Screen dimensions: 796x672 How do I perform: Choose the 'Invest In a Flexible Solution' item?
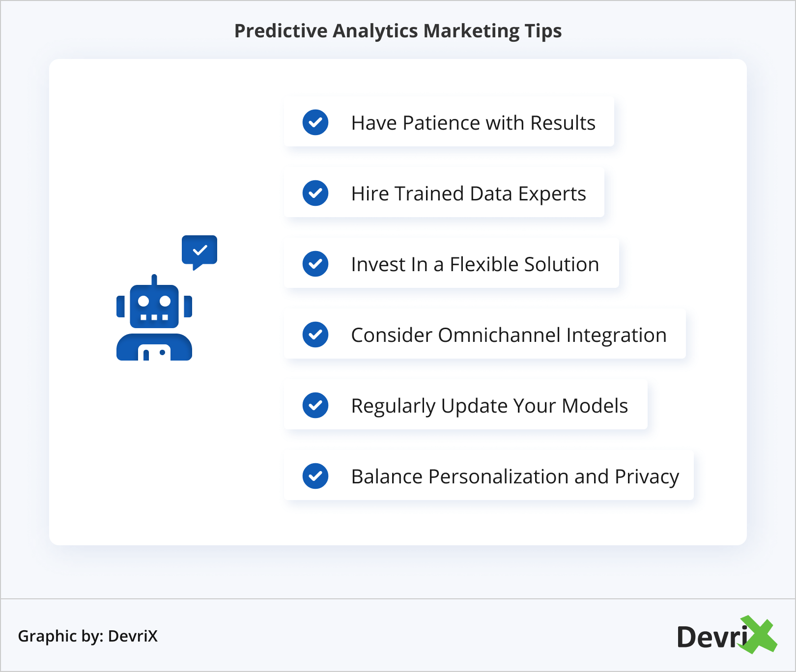475,264
